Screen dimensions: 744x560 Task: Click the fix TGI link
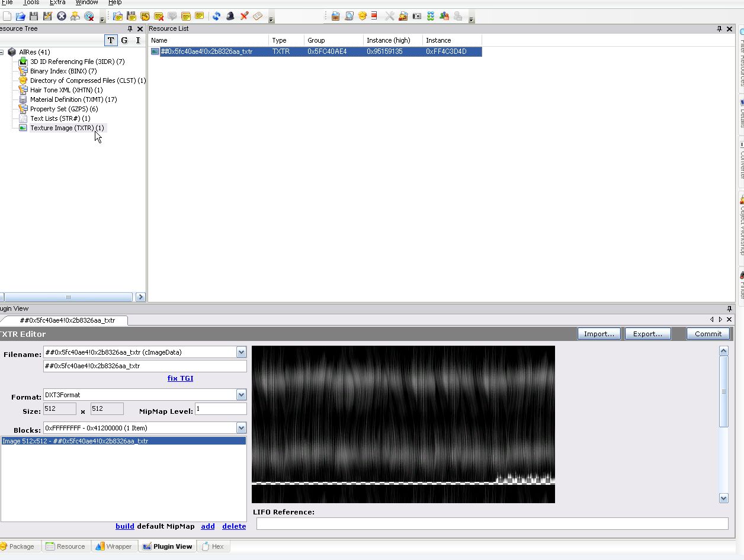(x=180, y=378)
